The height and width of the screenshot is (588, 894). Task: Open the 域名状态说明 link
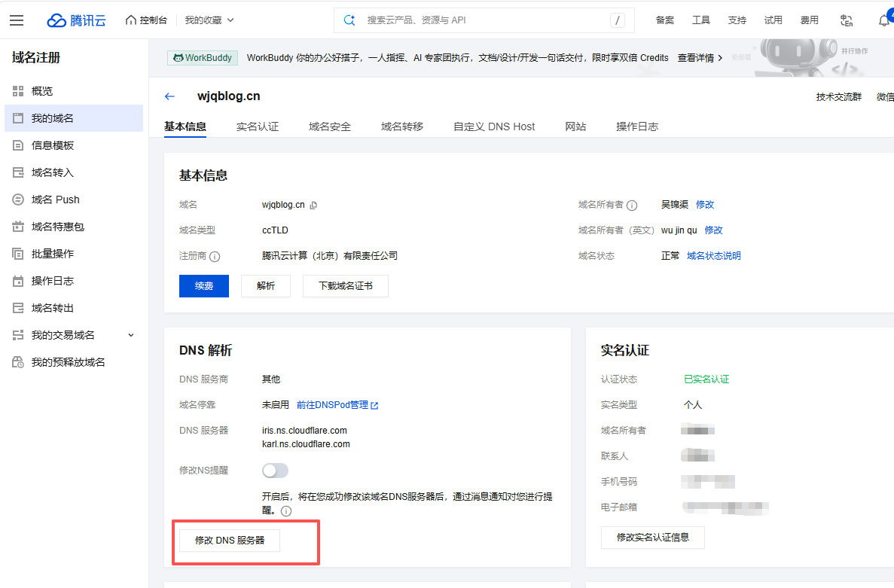click(x=713, y=256)
